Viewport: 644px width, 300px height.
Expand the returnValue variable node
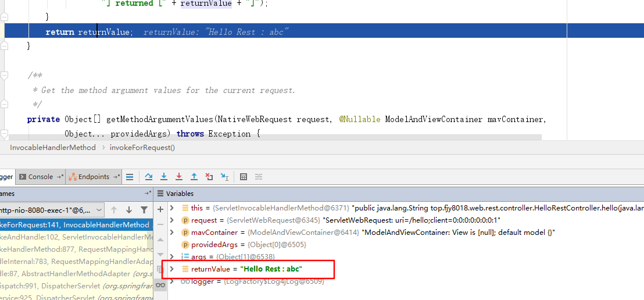click(171, 269)
